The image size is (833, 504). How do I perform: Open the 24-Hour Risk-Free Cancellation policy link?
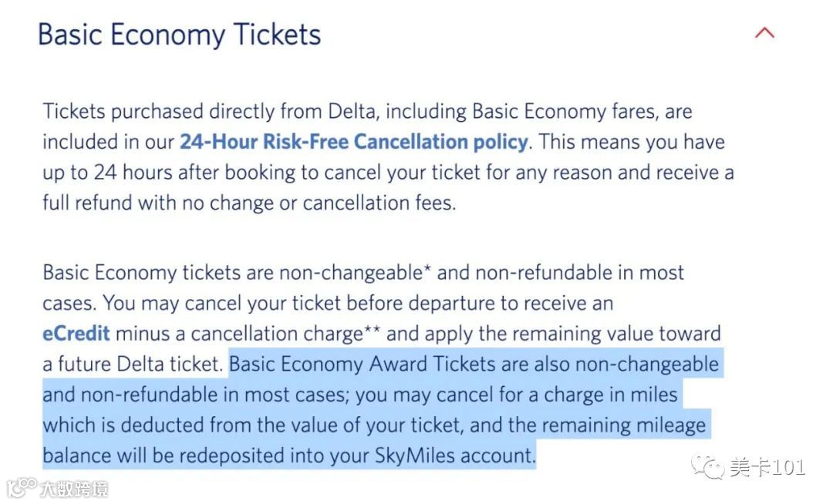click(x=354, y=142)
